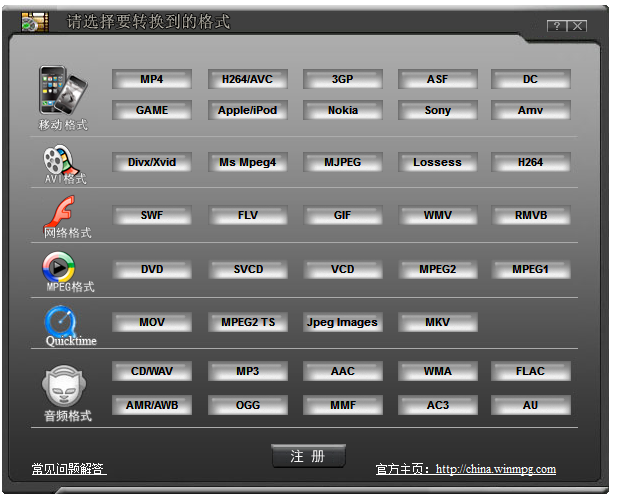Select MOV Quicktime format
Image resolution: width=618 pixels, height=496 pixels.
(152, 322)
